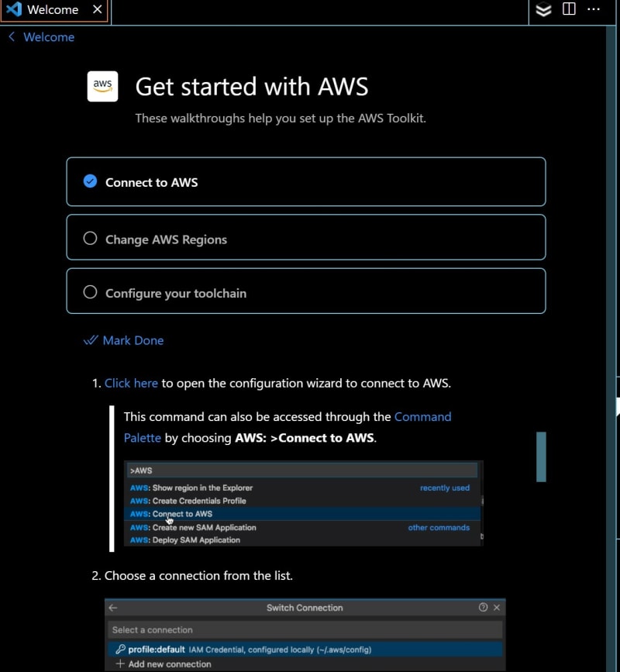
Task: Select the Welcome editor tab
Action: [55, 10]
